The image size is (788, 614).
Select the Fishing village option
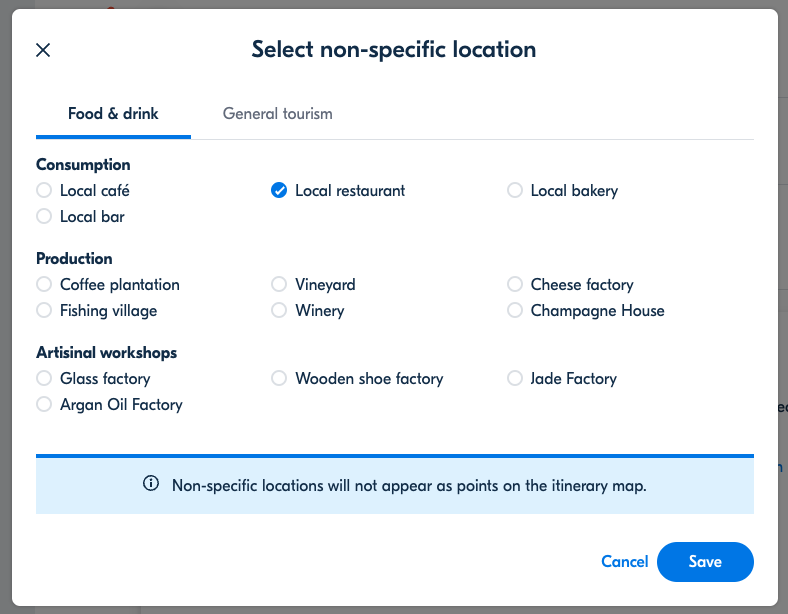click(44, 311)
